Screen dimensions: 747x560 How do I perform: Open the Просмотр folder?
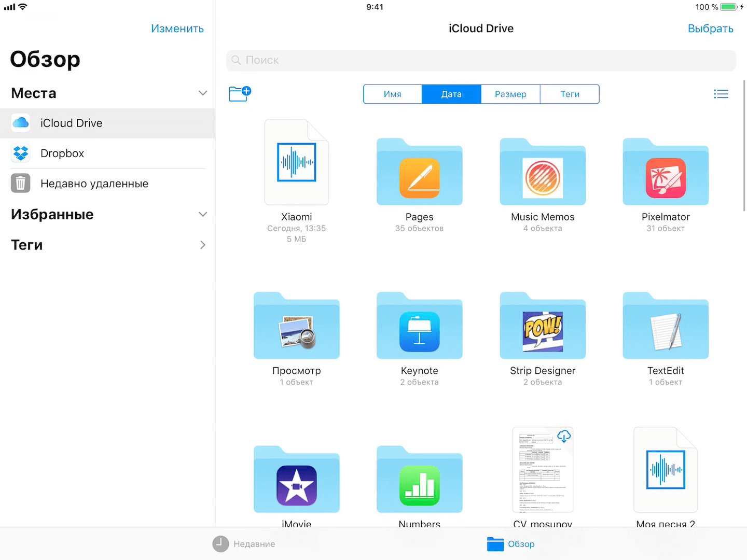pyautogui.click(x=297, y=326)
